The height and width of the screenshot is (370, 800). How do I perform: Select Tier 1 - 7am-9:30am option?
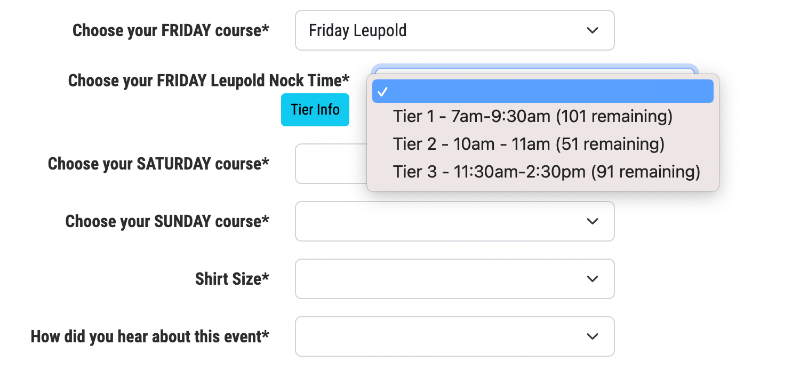click(533, 117)
